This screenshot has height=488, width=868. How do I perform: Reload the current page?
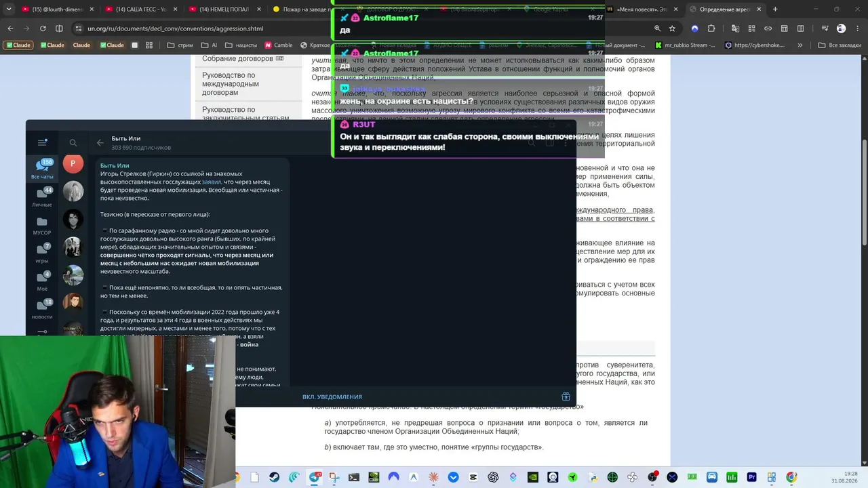click(x=43, y=28)
